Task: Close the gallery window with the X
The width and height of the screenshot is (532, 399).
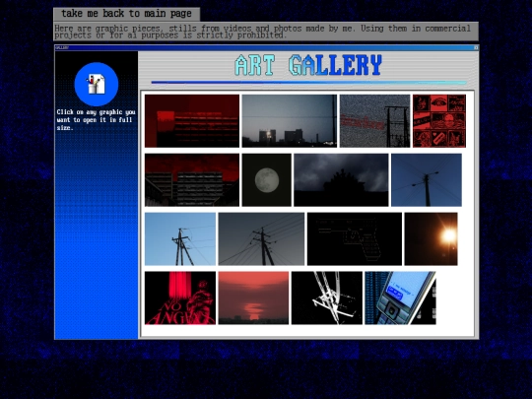Action: [x=476, y=48]
